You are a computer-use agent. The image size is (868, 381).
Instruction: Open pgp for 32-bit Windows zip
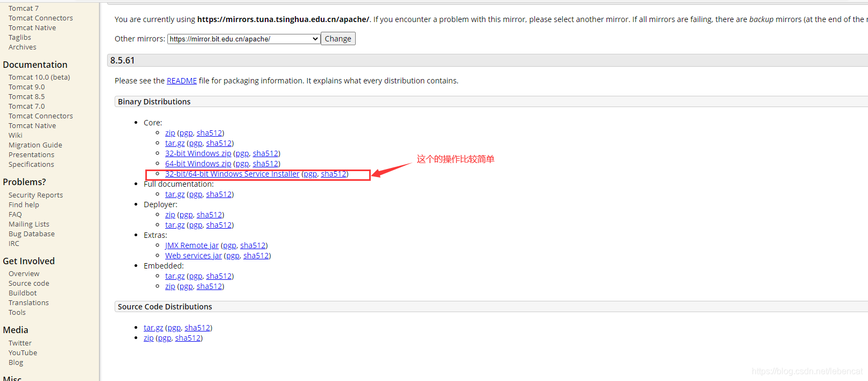click(242, 153)
